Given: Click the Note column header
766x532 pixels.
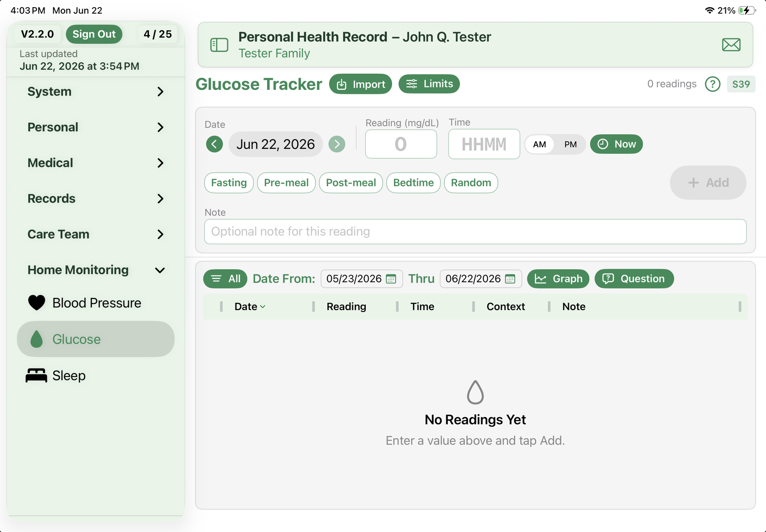Looking at the screenshot, I should tap(574, 307).
